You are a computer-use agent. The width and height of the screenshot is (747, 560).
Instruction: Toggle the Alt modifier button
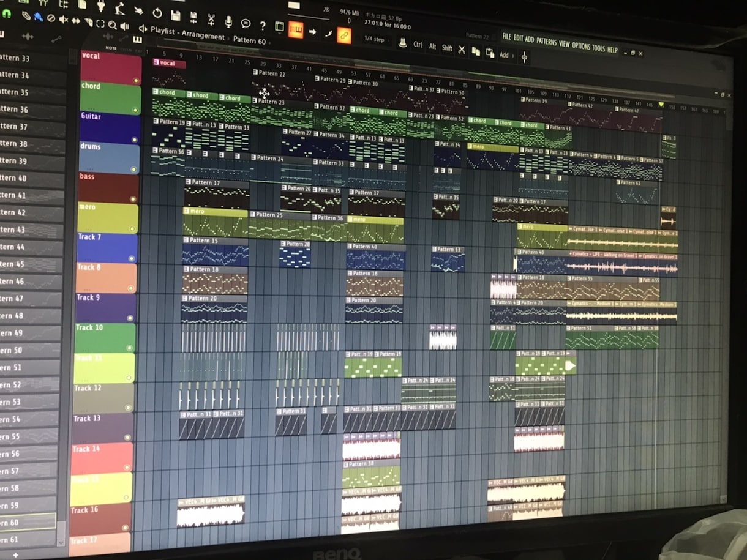pyautogui.click(x=432, y=47)
